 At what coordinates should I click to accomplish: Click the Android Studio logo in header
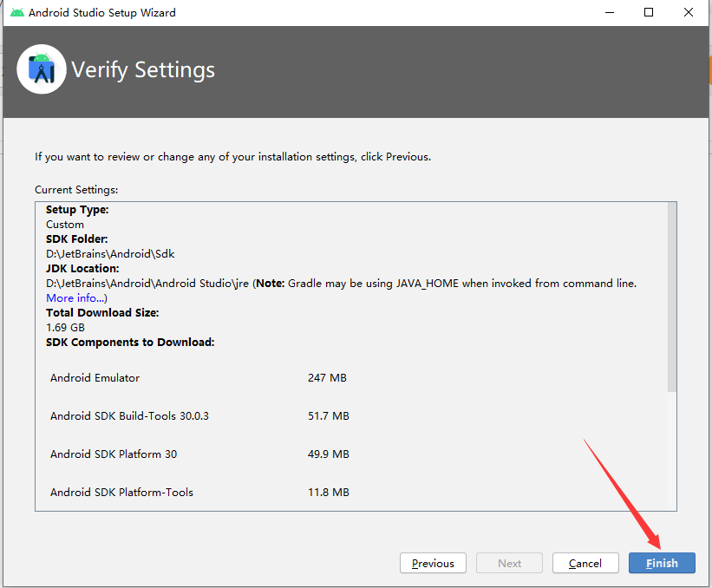[42, 69]
